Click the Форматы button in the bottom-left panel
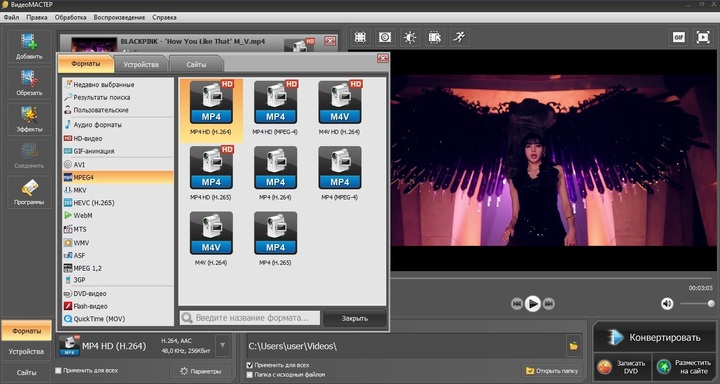Image resolution: width=720 pixels, height=384 pixels. pyautogui.click(x=26, y=331)
